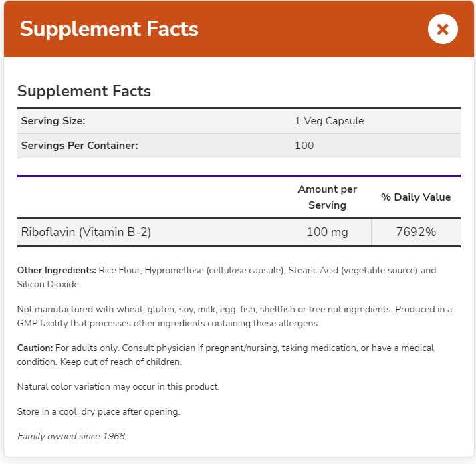Click the 7692% daily value cell
The height and width of the screenshot is (464, 476).
coord(416,232)
